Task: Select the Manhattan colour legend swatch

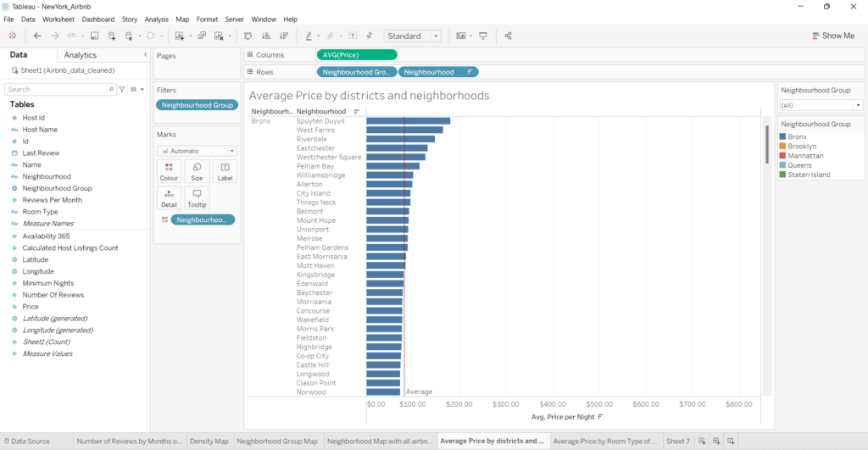Action: [783, 156]
